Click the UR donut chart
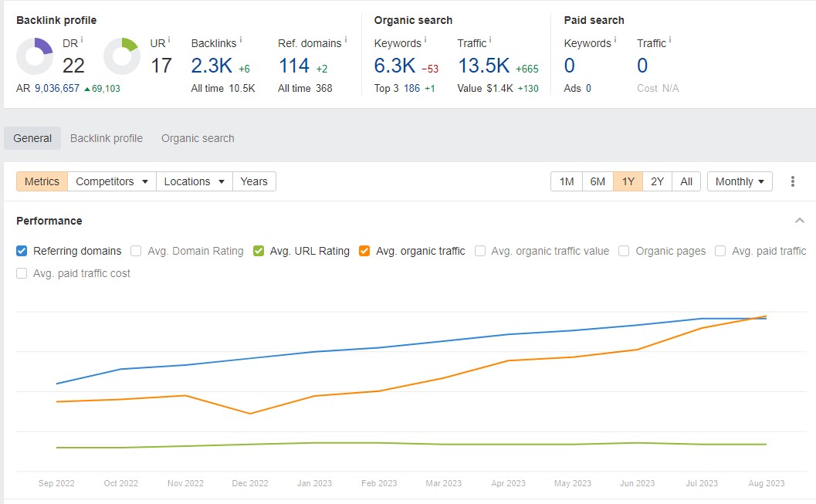Viewport: 816px width, 504px height. point(122,56)
